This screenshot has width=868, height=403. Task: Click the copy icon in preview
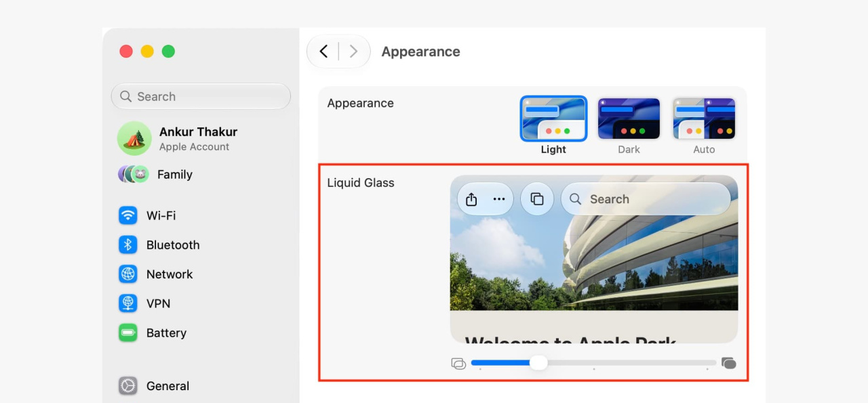click(537, 199)
